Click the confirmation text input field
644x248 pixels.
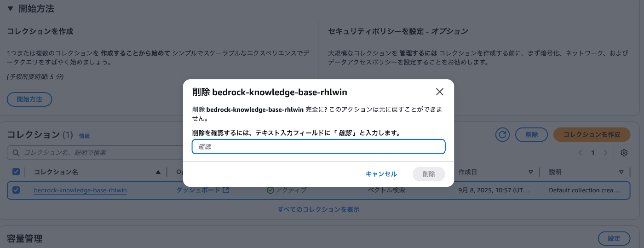318,147
